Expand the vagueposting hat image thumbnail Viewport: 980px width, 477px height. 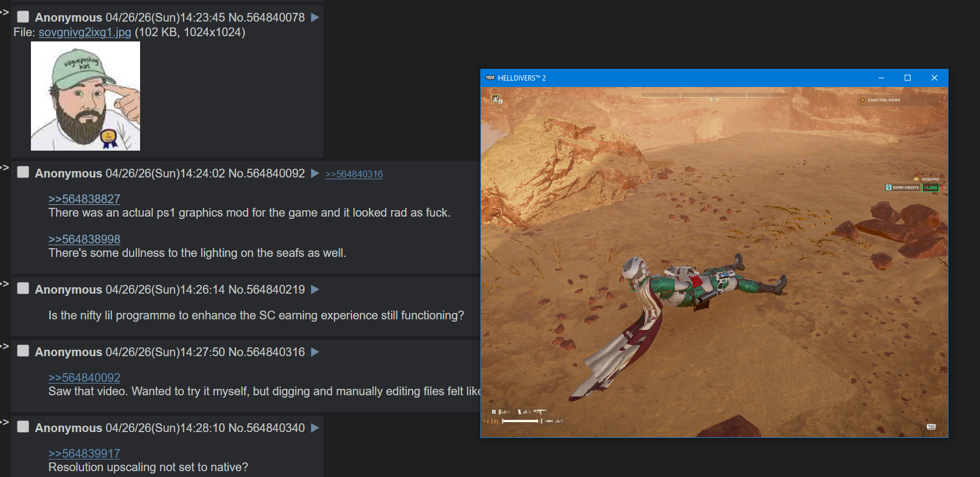coord(85,96)
